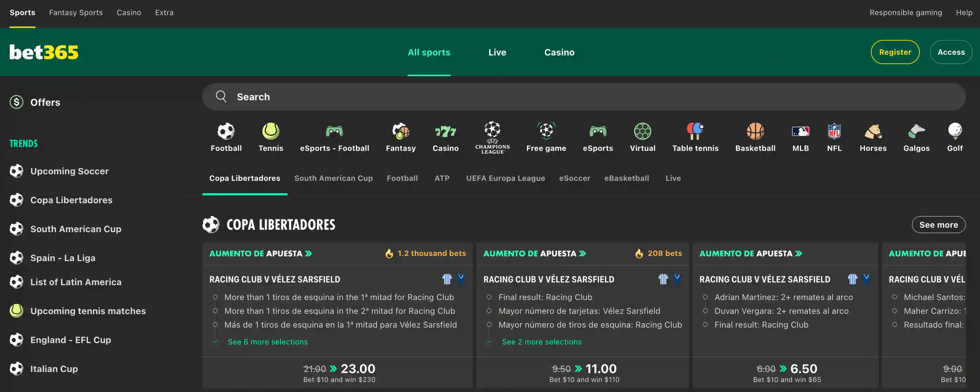980x392 pixels.
Task: Expand 'See 6 more selections' on first bet card
Action: [267, 341]
